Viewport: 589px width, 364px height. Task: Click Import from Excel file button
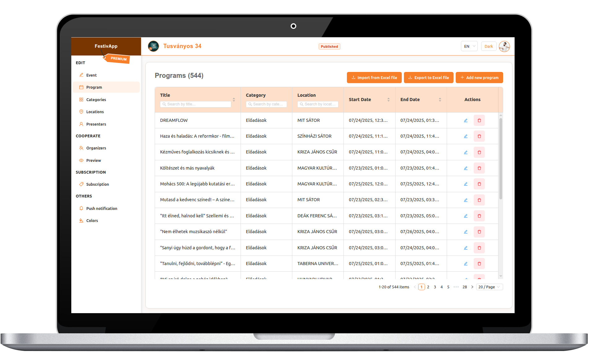click(x=374, y=78)
